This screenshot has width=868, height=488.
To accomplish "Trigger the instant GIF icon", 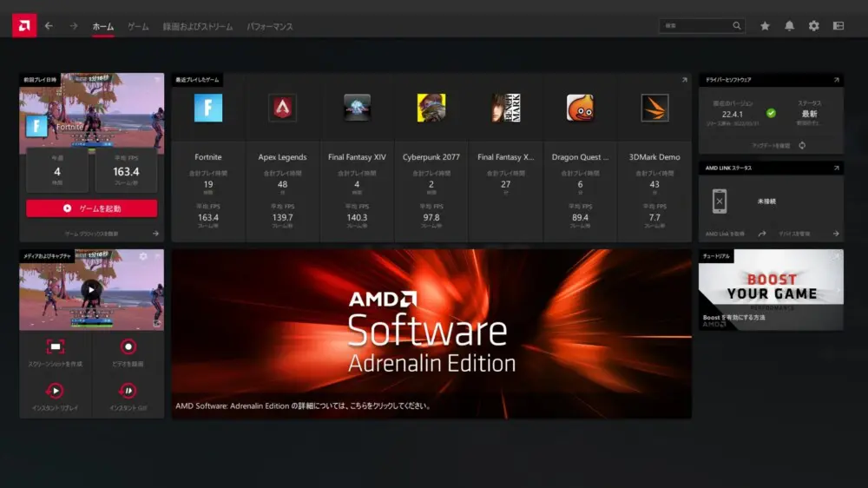I will pos(128,391).
